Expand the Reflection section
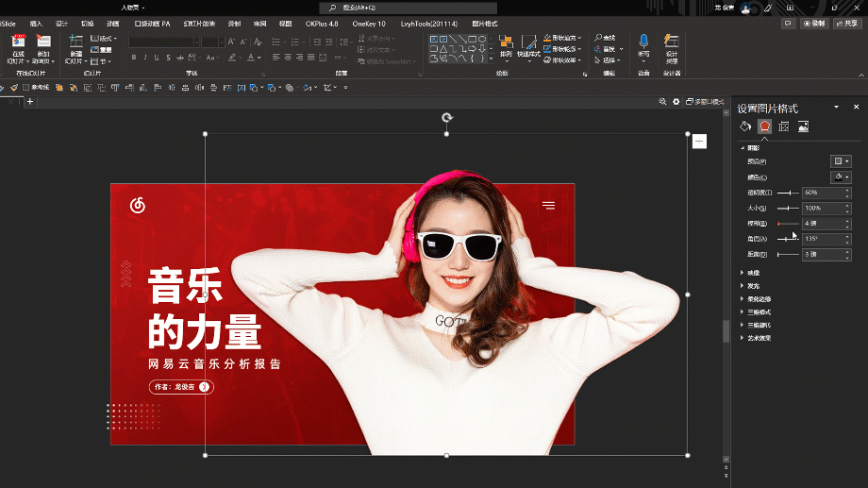Viewport: 868px width, 488px height. tap(751, 273)
